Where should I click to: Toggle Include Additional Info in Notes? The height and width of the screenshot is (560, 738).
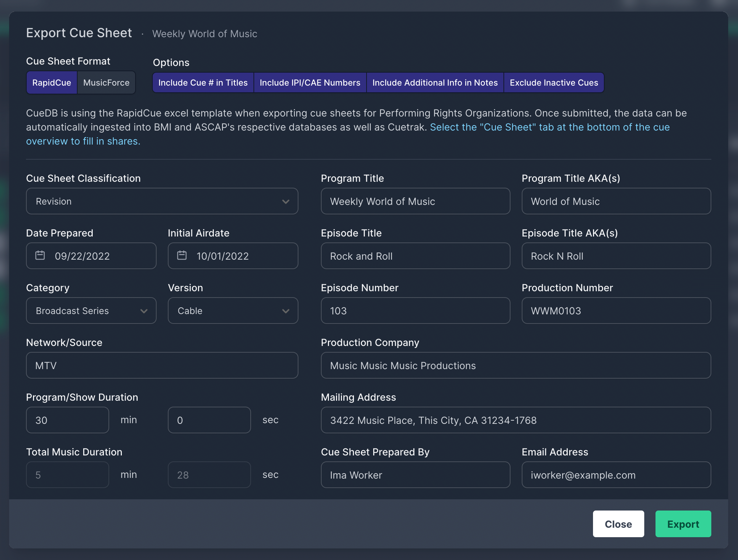point(435,83)
